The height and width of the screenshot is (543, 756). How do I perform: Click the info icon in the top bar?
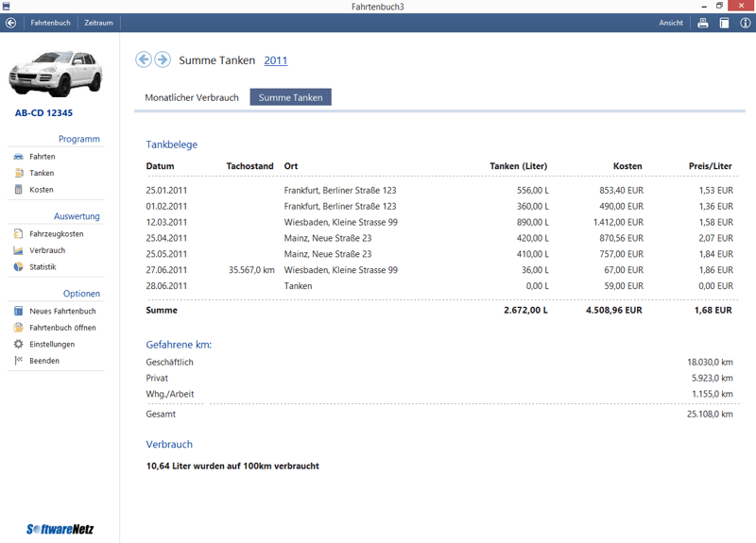[746, 23]
